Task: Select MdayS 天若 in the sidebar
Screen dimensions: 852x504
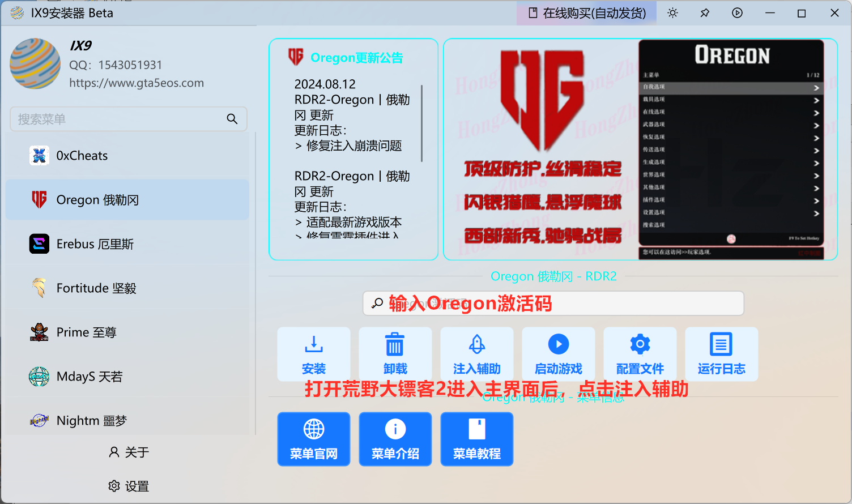Action: (127, 377)
